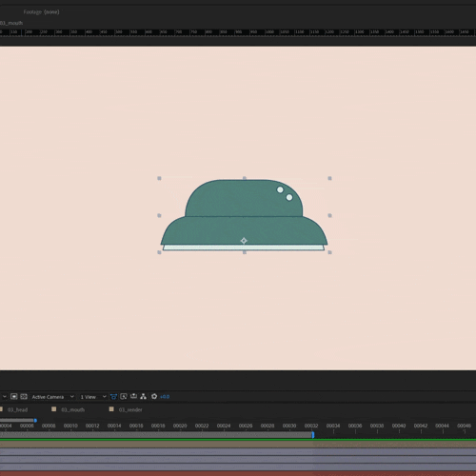476x476 pixels.
Task: Open the 1 View layout dropdown
Action: [93, 397]
